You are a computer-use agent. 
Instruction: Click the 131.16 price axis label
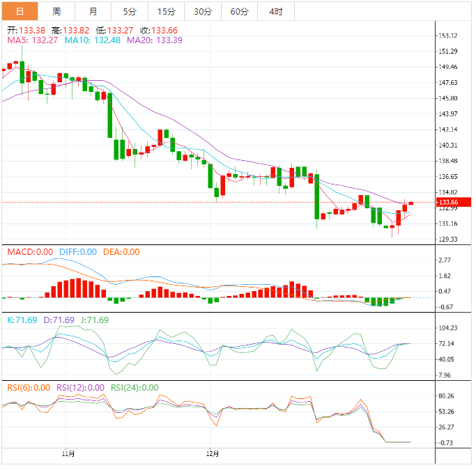(x=447, y=224)
